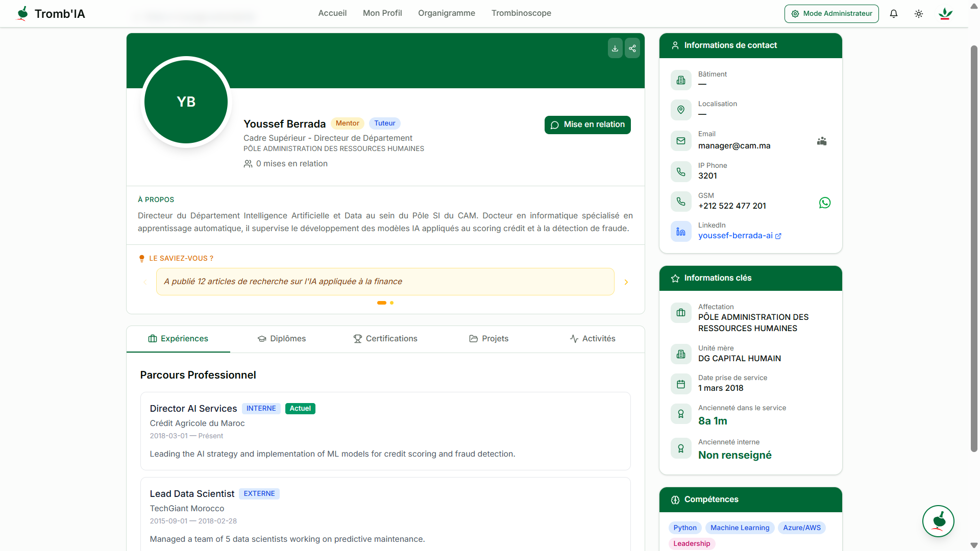Open WhatsApp icon next to GSM
This screenshot has width=980, height=551.
point(825,203)
